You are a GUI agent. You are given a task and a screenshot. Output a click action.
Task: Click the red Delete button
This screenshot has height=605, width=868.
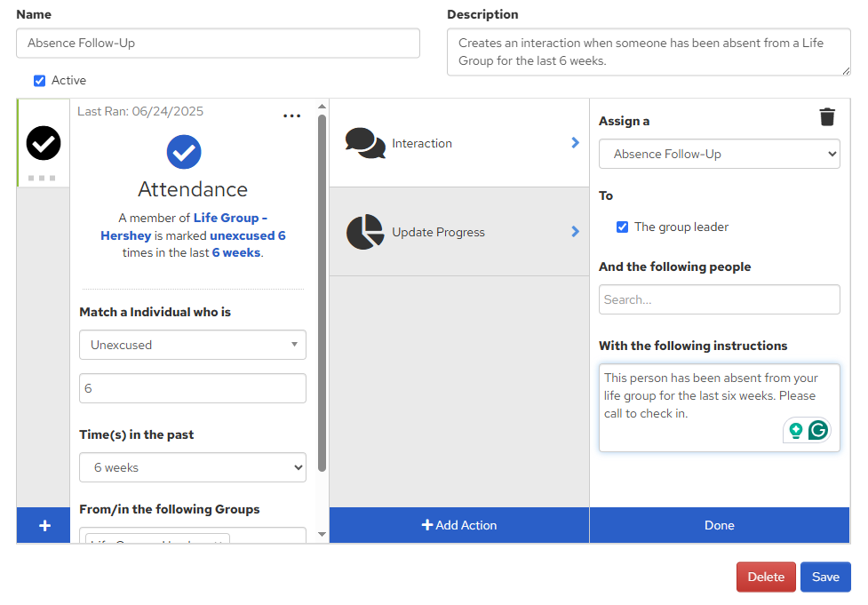pyautogui.click(x=765, y=577)
